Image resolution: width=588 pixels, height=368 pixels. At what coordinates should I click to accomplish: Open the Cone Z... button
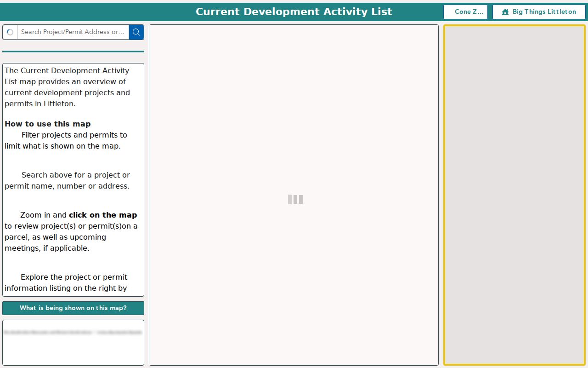465,12
